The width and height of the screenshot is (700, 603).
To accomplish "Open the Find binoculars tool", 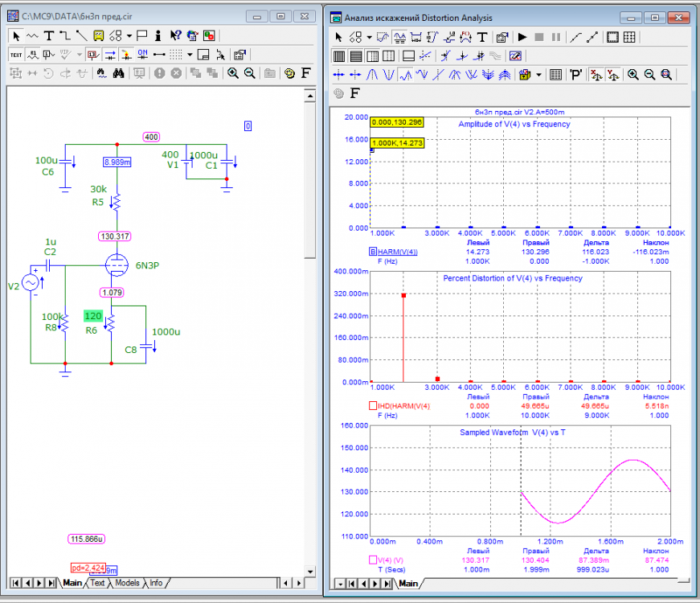I will (x=118, y=73).
